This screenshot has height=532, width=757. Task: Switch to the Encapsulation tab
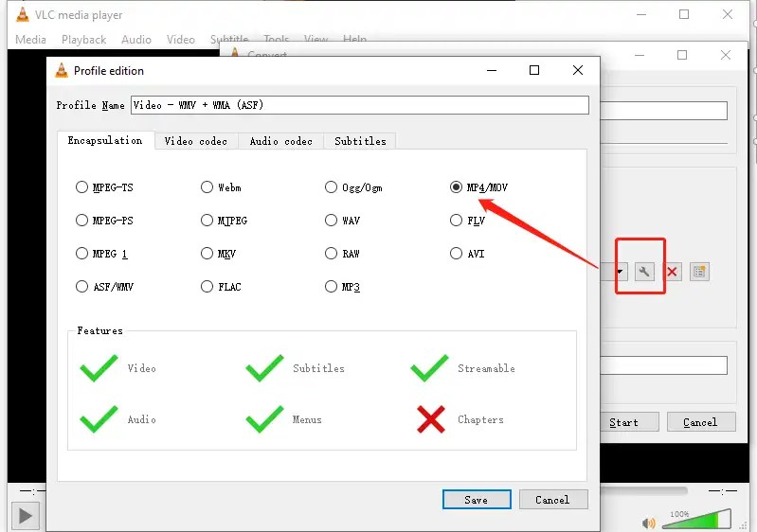[105, 140]
